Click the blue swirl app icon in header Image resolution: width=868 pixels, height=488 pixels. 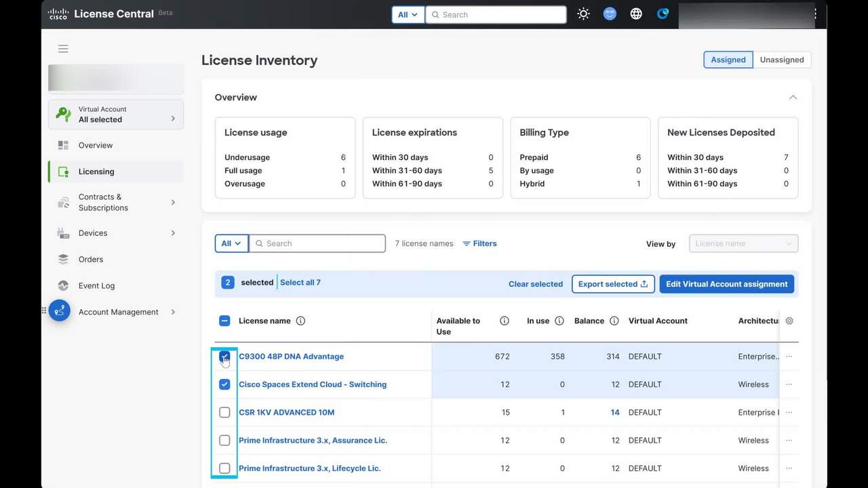click(663, 14)
